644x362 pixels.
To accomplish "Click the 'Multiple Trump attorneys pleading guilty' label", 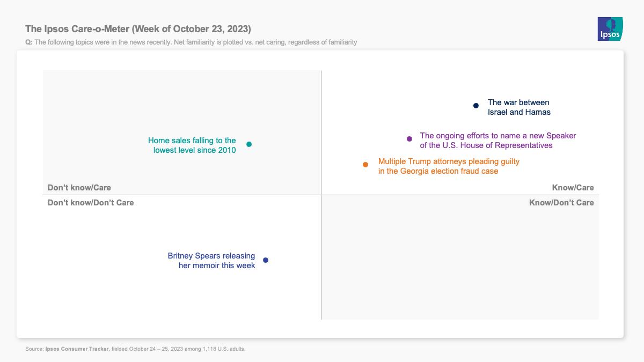I will pyautogui.click(x=449, y=166).
